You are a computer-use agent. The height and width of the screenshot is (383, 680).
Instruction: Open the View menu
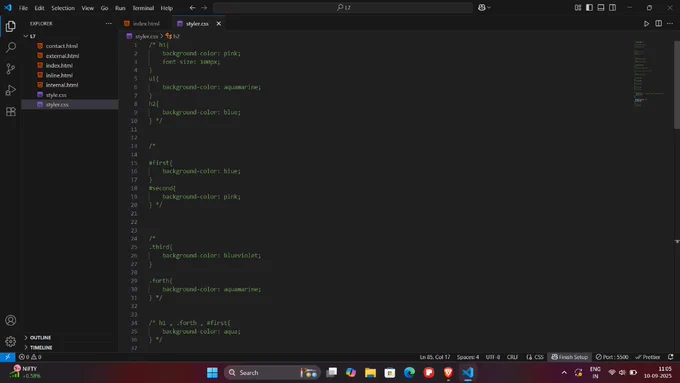point(88,8)
